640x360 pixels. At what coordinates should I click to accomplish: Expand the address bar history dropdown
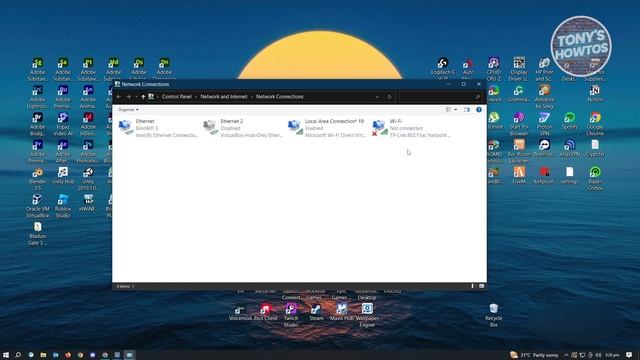[x=377, y=97]
